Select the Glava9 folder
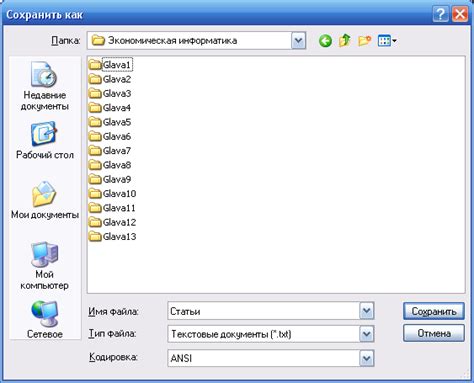This screenshot has width=474, height=383. click(x=110, y=179)
